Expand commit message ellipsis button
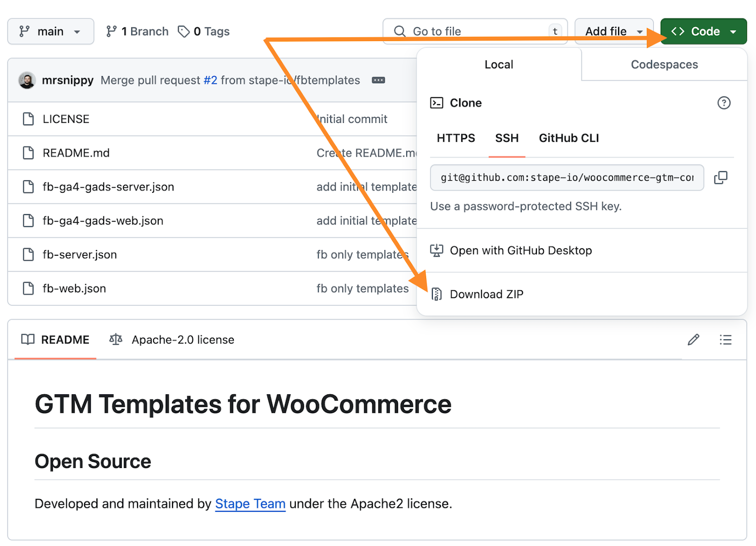Image resolution: width=756 pixels, height=546 pixels. pos(378,80)
